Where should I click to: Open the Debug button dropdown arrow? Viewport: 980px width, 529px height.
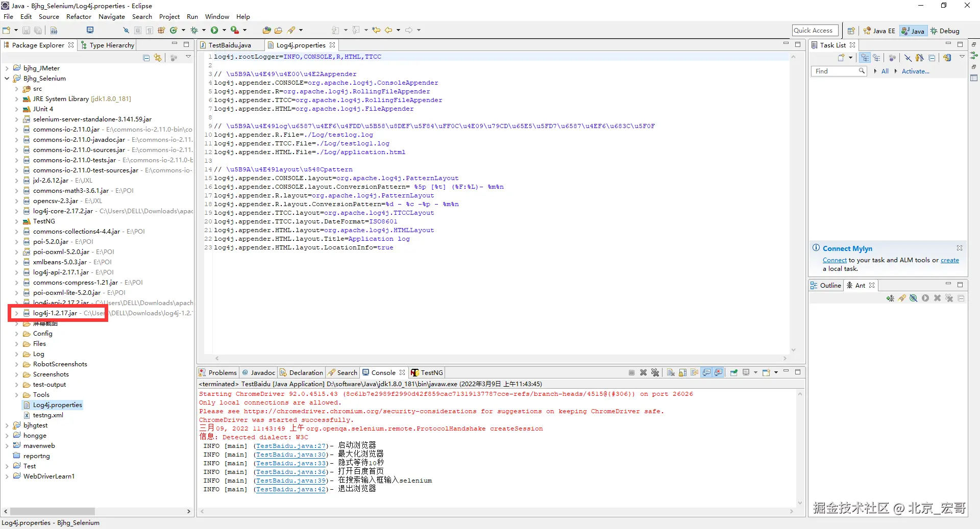[x=203, y=31]
